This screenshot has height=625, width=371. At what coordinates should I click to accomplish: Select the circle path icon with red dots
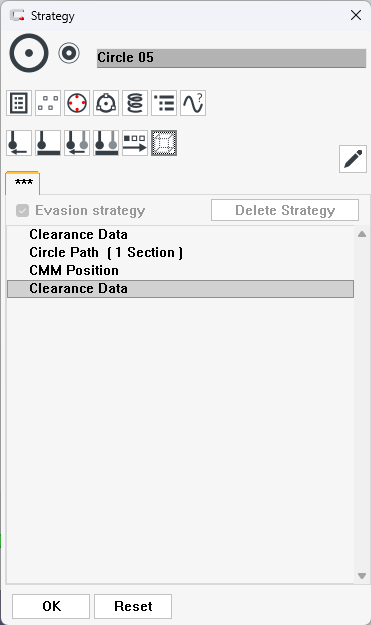pyautogui.click(x=77, y=103)
